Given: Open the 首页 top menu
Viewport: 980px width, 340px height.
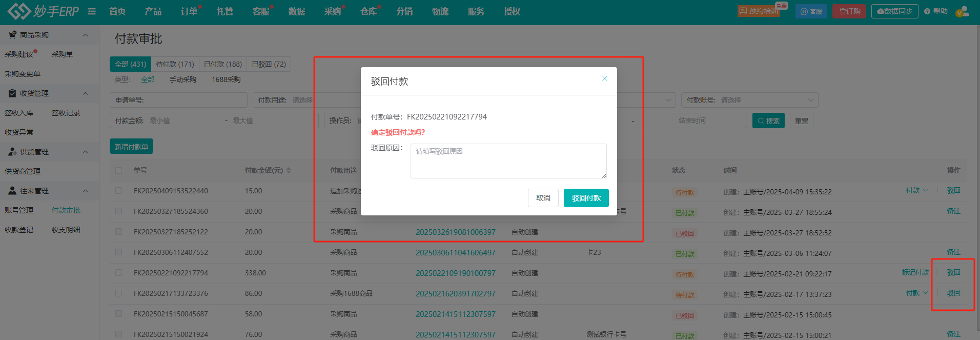Looking at the screenshot, I should point(117,11).
